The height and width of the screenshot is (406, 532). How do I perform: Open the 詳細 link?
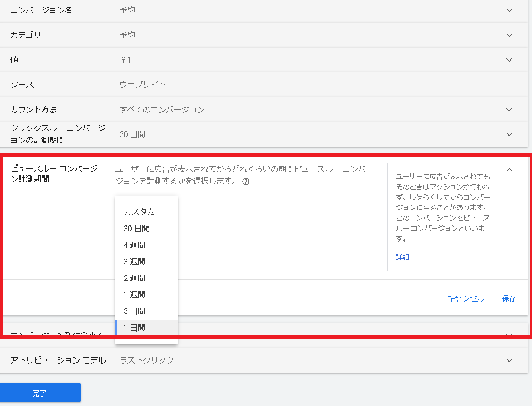[x=403, y=257]
